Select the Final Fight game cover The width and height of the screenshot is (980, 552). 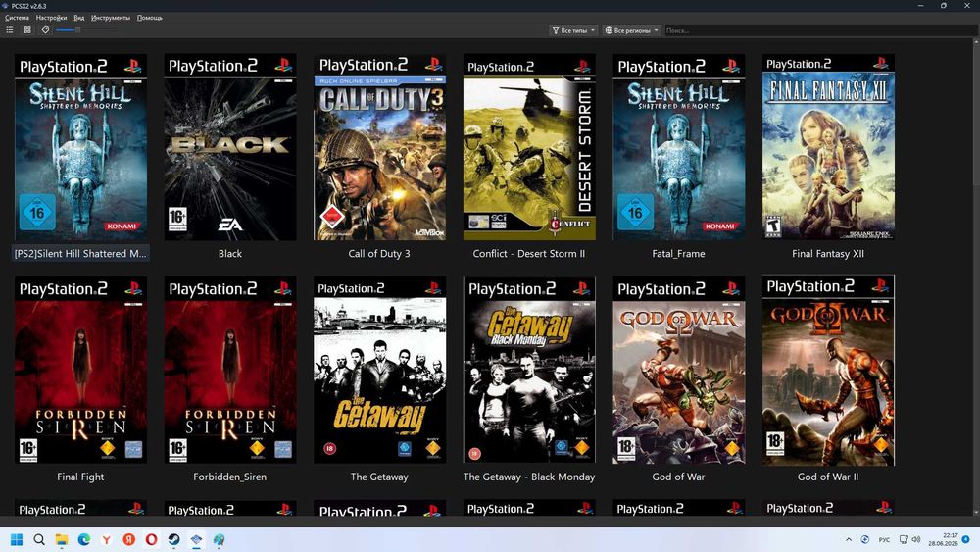(80, 370)
